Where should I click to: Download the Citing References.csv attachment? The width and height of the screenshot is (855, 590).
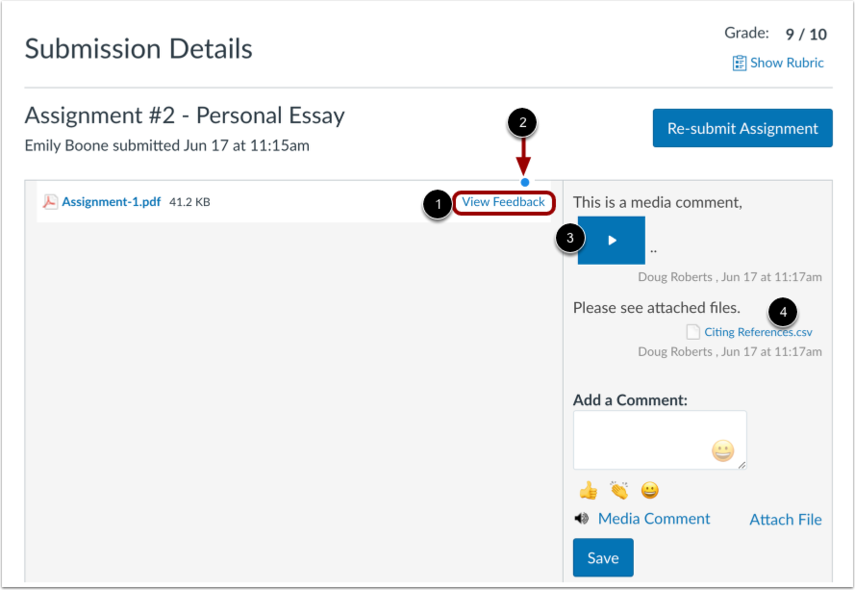tap(758, 332)
